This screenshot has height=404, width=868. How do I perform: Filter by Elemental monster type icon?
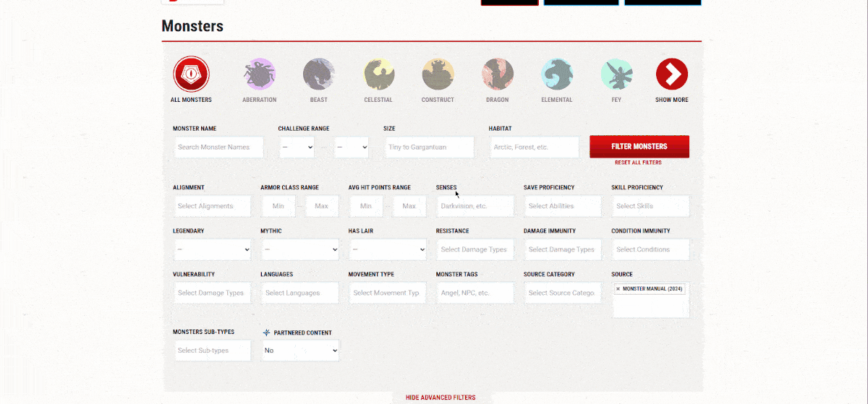(x=557, y=74)
